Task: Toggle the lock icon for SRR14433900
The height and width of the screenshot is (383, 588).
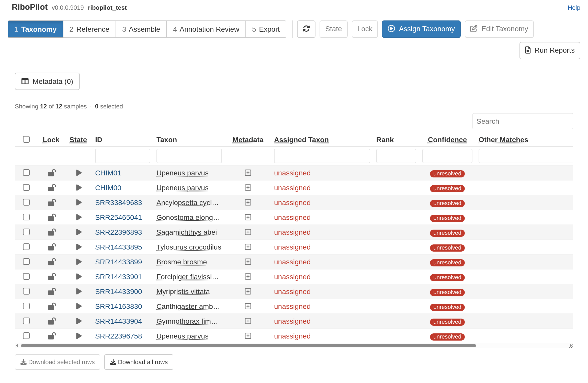Action: (52, 292)
